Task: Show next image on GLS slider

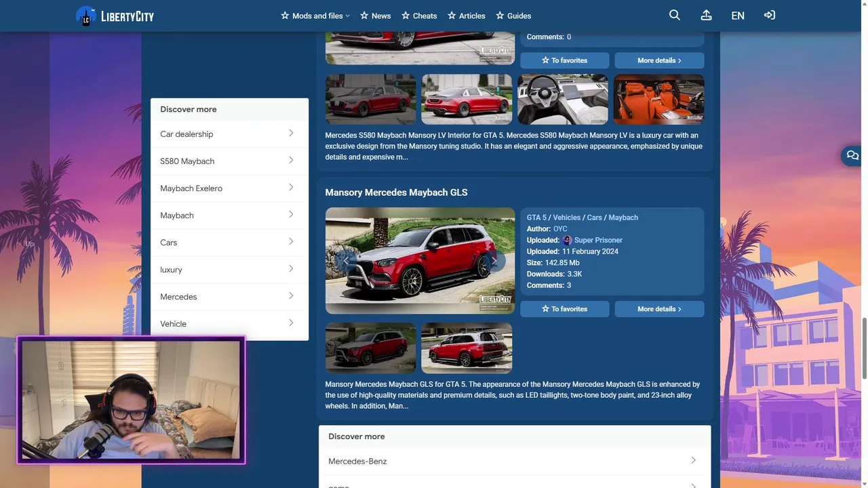Action: (495, 260)
